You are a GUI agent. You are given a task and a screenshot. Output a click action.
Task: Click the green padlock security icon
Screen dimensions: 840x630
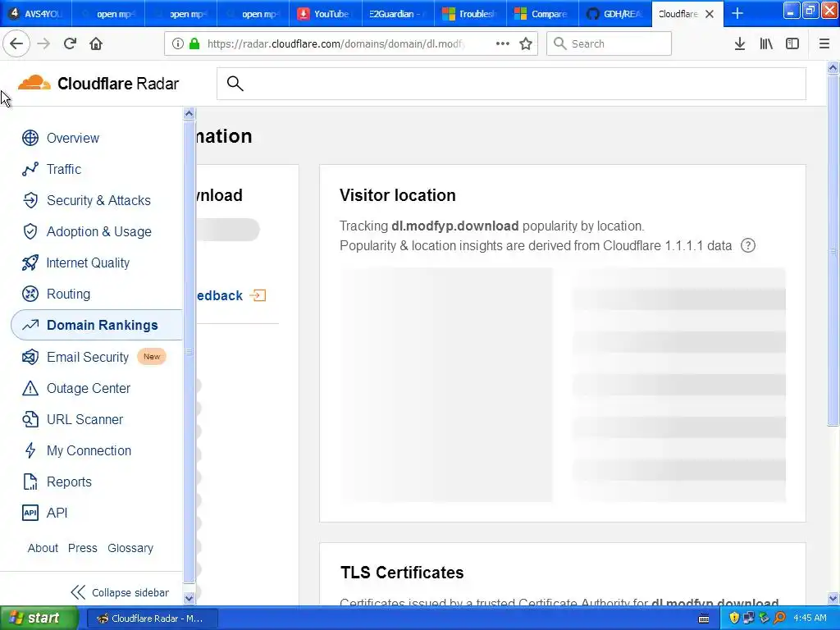(194, 43)
